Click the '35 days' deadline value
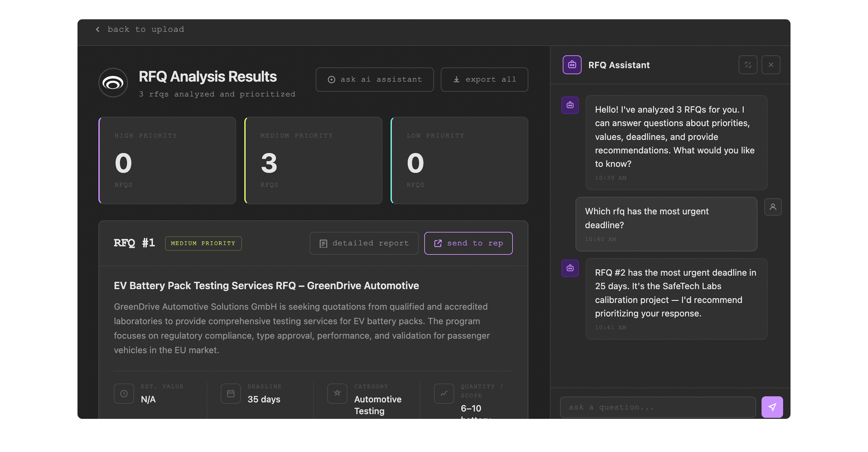868x452 pixels. [x=264, y=399]
